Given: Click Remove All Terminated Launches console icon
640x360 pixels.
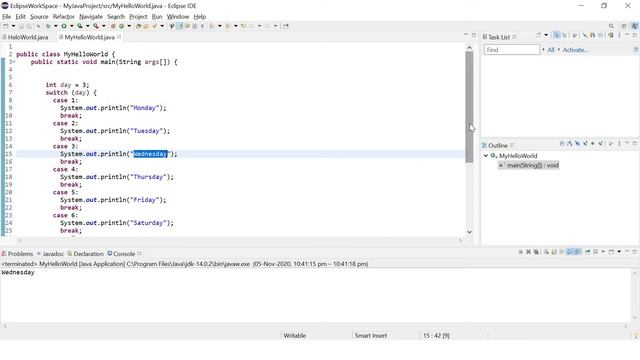Looking at the screenshot, I should tap(536, 252).
